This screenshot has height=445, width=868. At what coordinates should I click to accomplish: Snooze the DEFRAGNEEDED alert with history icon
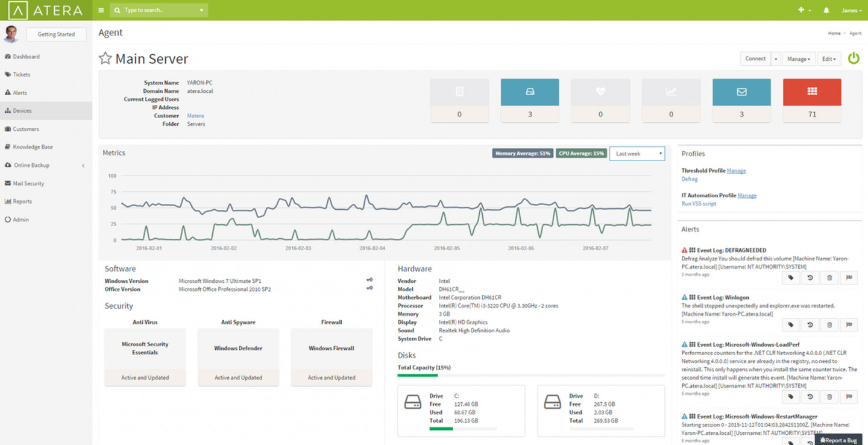[x=810, y=277]
